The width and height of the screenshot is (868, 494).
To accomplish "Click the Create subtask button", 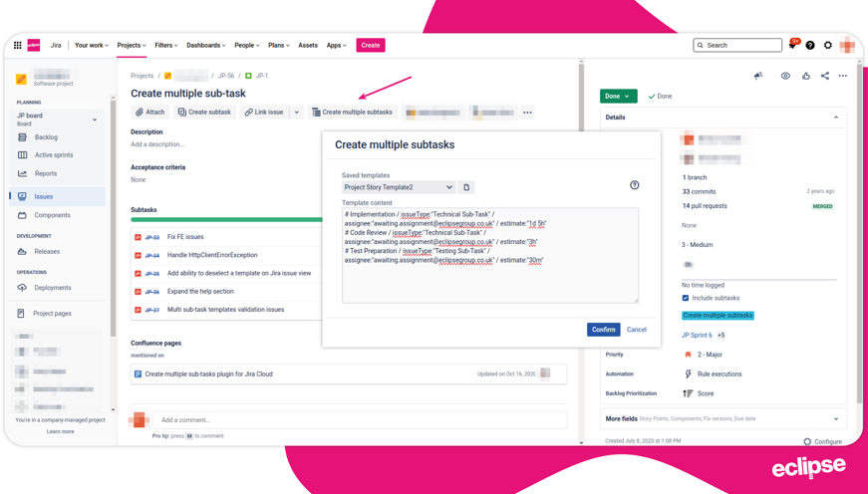I will (205, 113).
